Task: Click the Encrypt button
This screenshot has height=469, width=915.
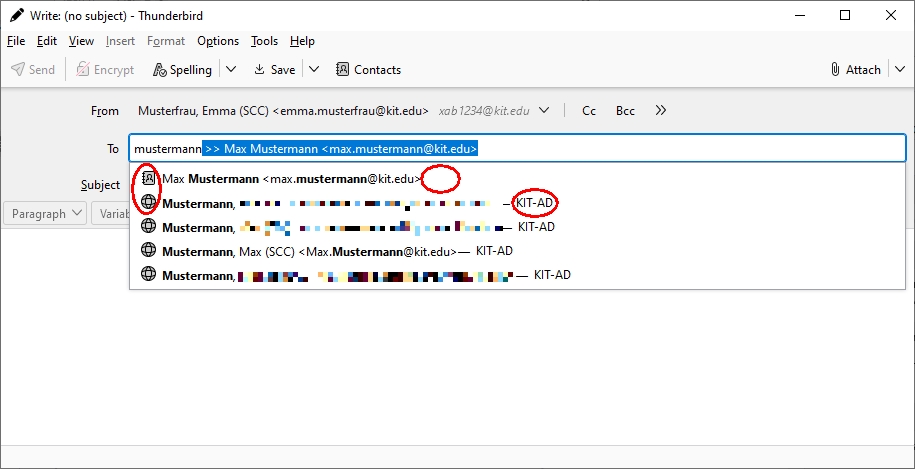Action: (x=105, y=69)
